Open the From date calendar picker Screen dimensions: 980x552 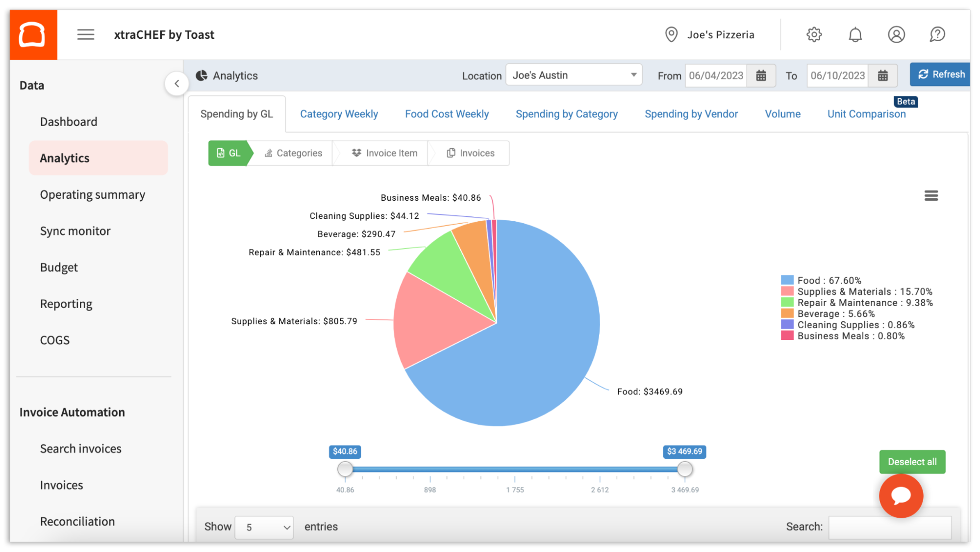[761, 75]
